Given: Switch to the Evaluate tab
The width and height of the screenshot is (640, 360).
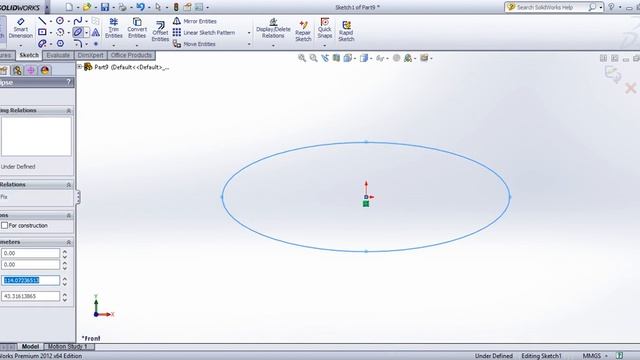Looking at the screenshot, I should 58,55.
